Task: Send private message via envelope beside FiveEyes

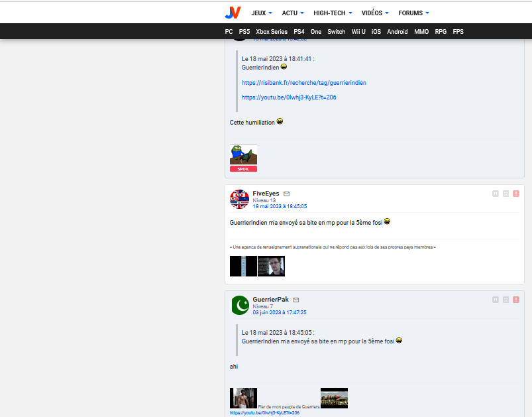Action: pos(286,194)
